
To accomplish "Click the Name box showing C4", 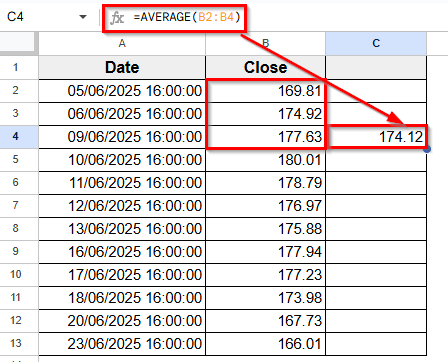I will tap(47, 16).
